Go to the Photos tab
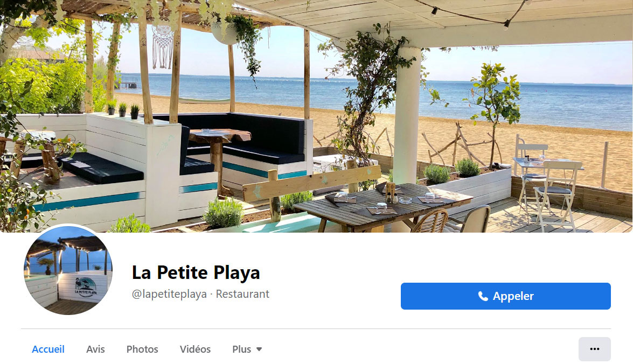The image size is (633, 364). [x=142, y=349]
